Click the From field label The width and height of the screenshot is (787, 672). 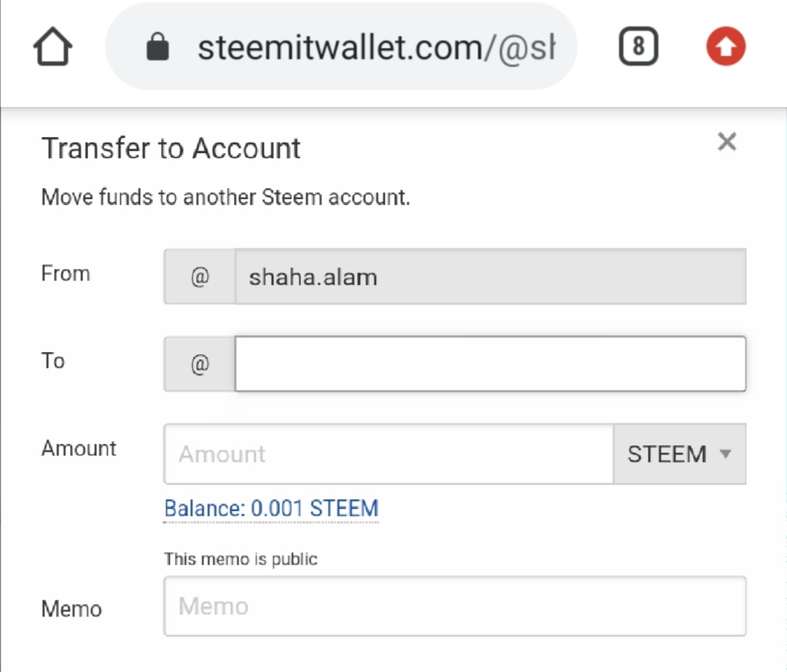coord(66,274)
